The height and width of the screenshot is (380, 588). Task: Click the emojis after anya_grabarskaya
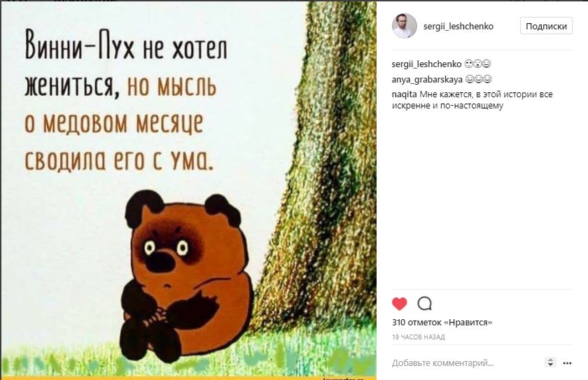(479, 80)
